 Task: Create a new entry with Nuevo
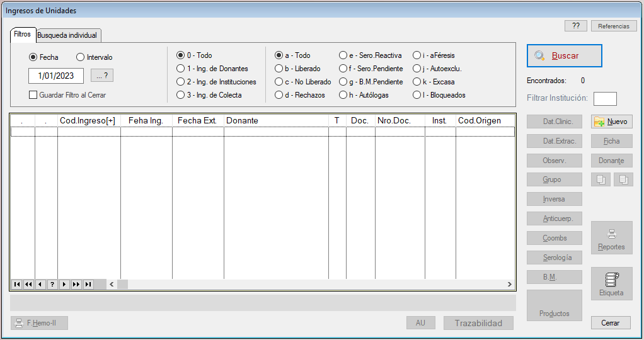click(x=611, y=122)
